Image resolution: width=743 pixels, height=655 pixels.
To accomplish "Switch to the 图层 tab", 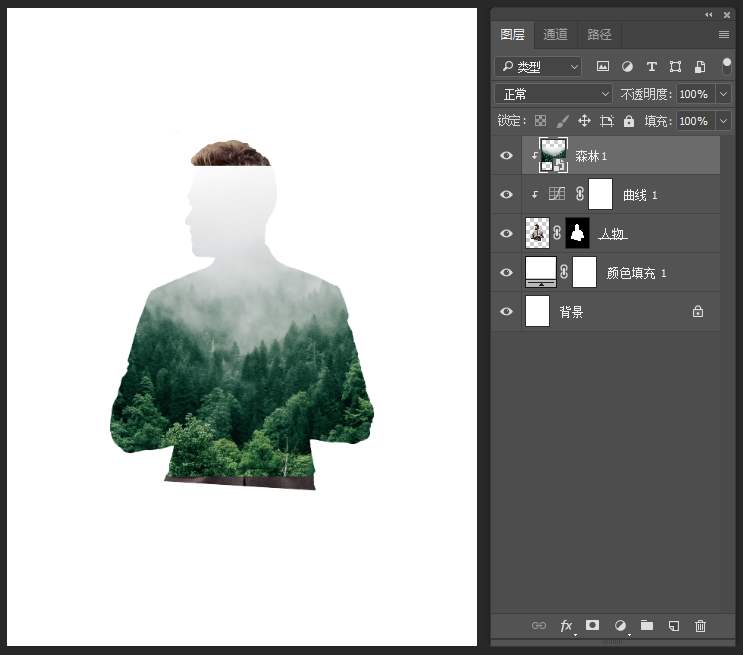I will point(512,35).
